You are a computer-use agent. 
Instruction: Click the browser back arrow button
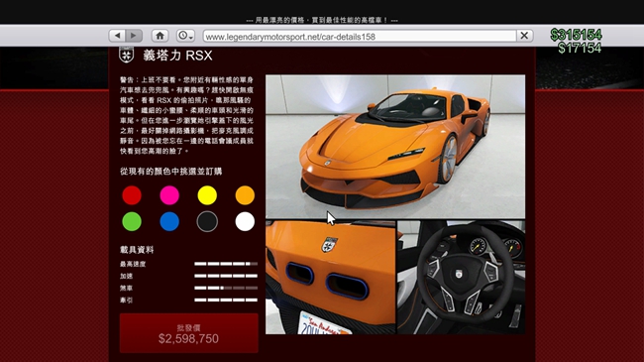[x=117, y=36]
